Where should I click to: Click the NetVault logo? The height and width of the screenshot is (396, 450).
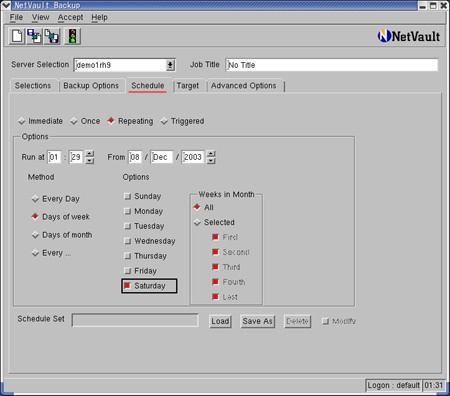(x=409, y=36)
